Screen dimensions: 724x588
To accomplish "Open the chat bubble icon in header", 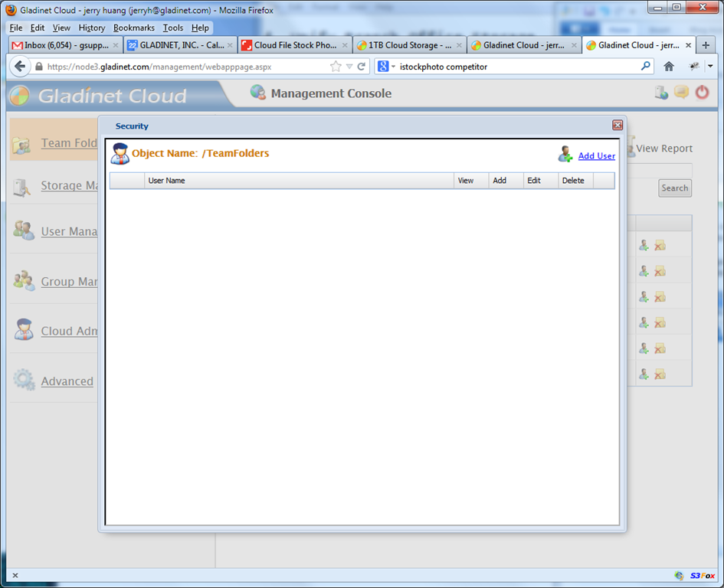I will click(682, 92).
